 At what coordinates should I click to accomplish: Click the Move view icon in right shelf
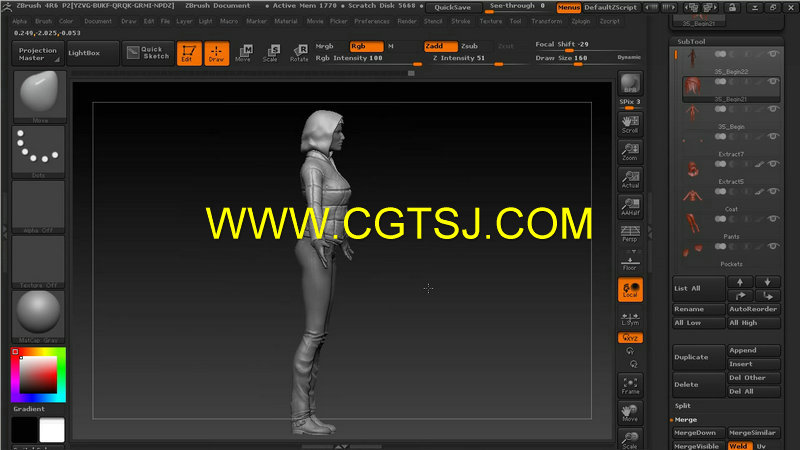630,413
